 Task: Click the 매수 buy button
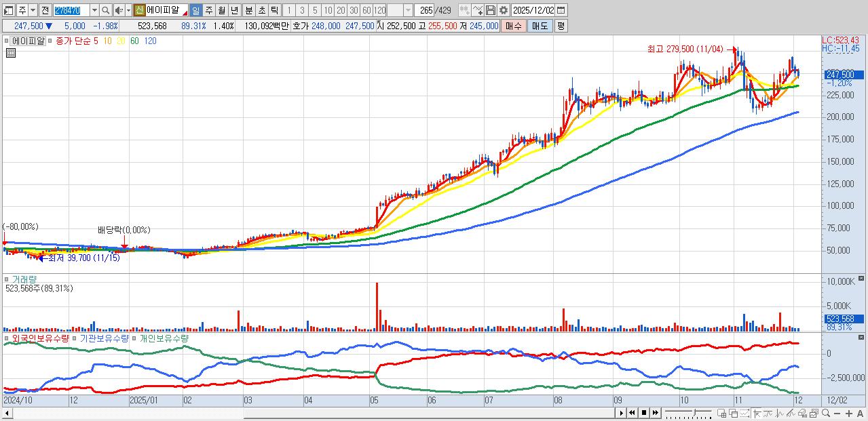[x=514, y=26]
